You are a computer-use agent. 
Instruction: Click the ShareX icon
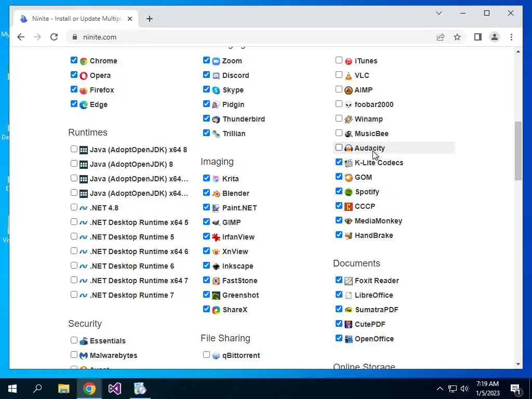click(216, 310)
